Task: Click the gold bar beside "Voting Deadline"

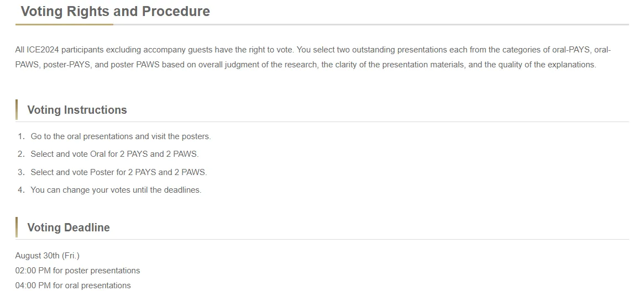Action: tap(17, 227)
